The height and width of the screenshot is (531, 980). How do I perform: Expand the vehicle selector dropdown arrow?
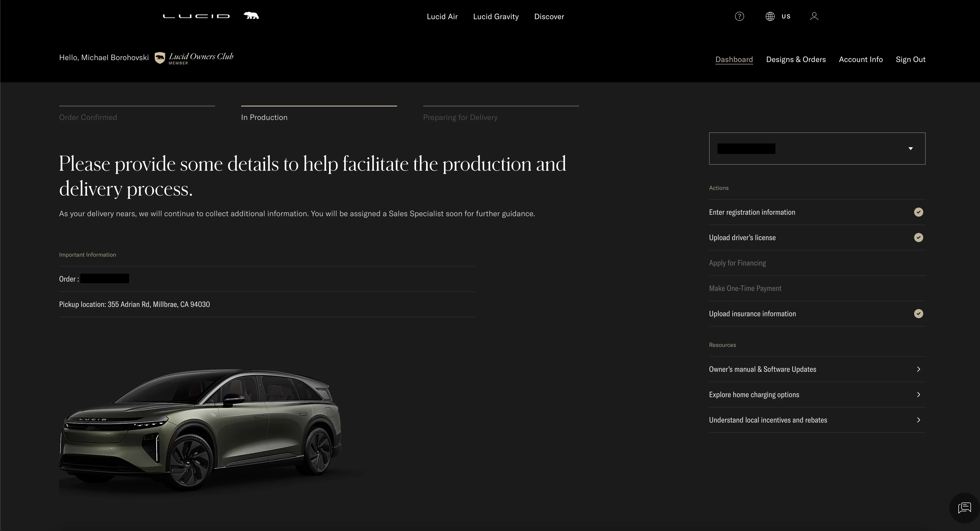click(910, 149)
